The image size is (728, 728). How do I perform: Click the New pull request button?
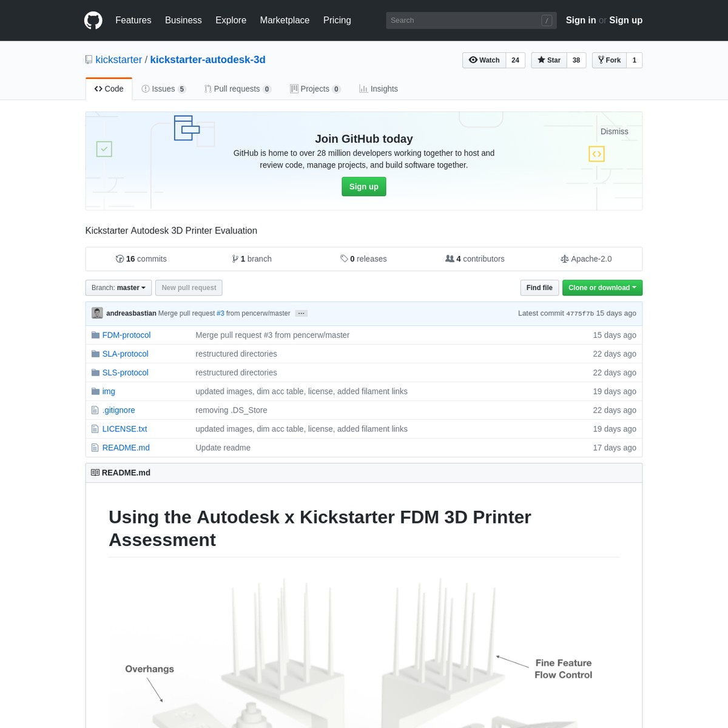tap(189, 288)
